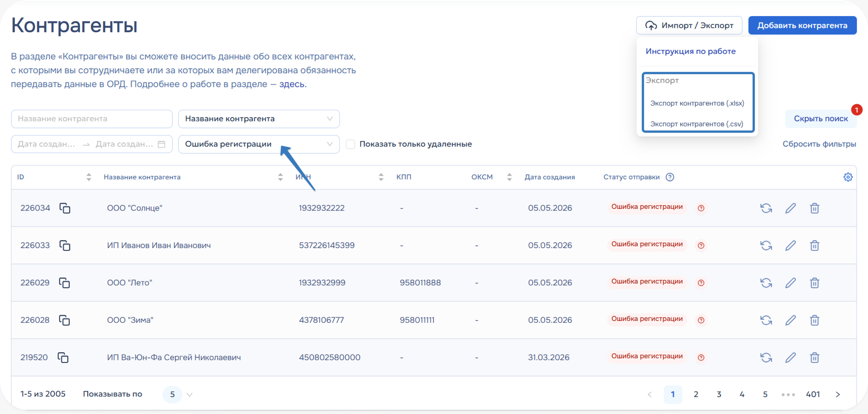Sort by ИНН column arrows
Screen dimensions: 868x414
(x=381, y=177)
